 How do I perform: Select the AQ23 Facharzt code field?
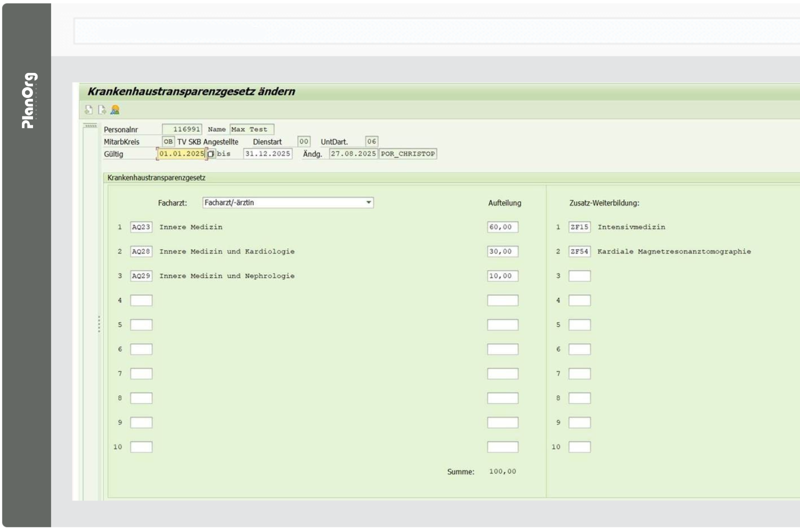[x=141, y=227]
